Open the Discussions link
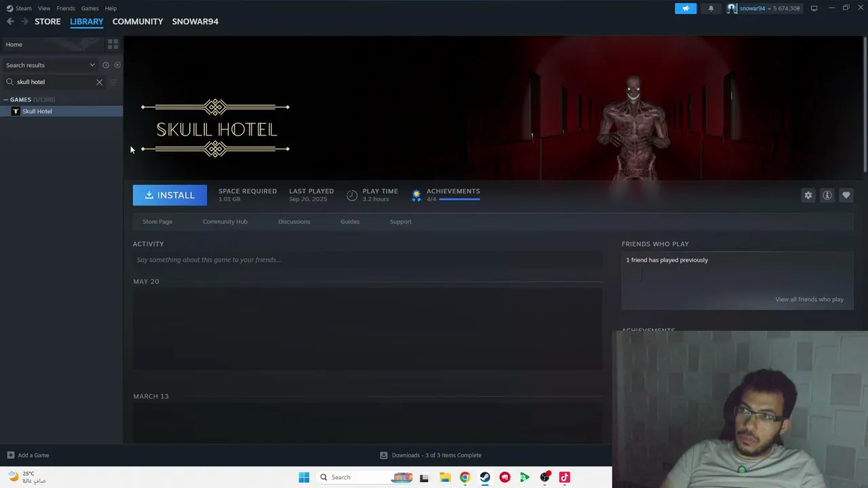 294,222
